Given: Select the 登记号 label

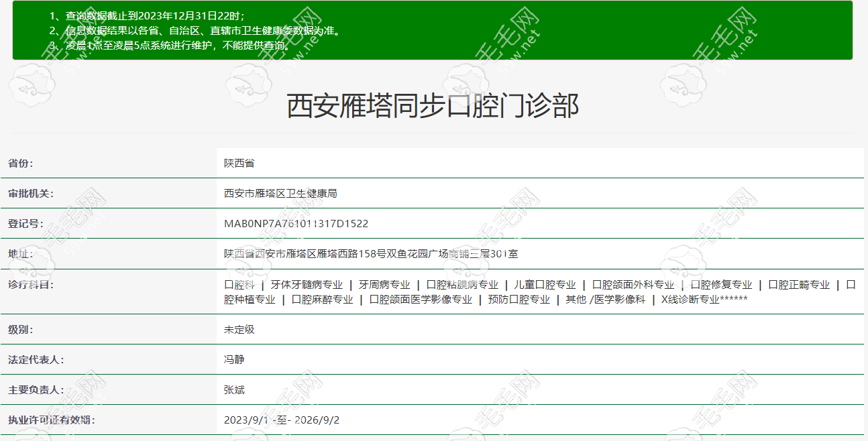Looking at the screenshot, I should [25, 224].
